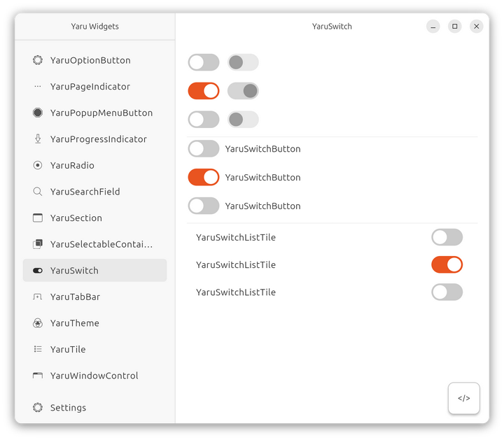Show source code with the </> button
The width and height of the screenshot is (504, 440).
pos(464,398)
